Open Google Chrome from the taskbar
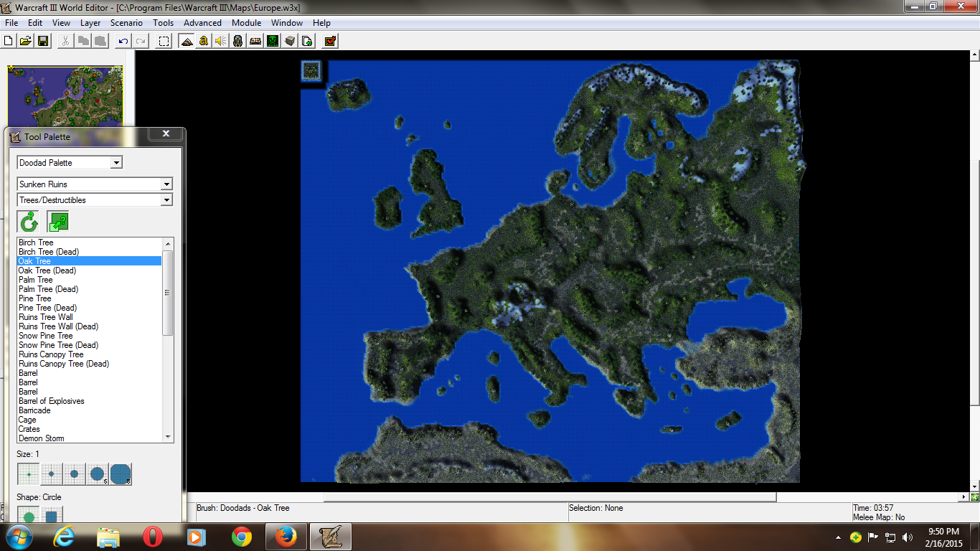980x551 pixels. (x=242, y=537)
